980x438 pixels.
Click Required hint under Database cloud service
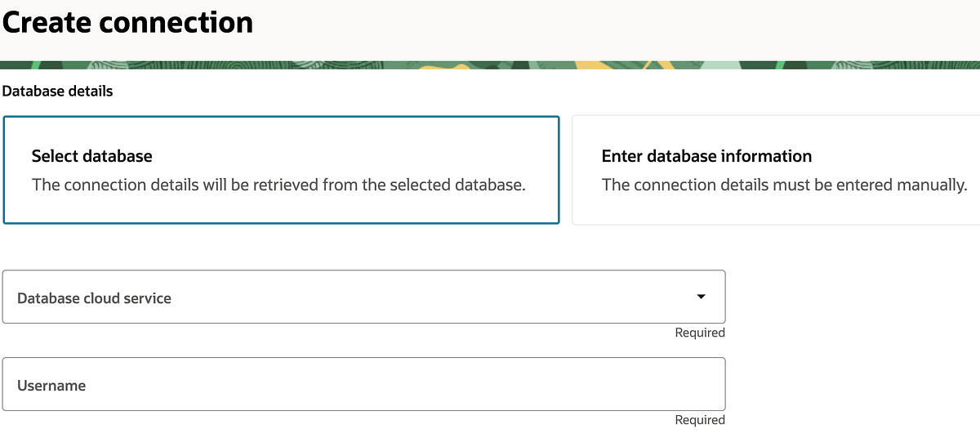click(700, 333)
